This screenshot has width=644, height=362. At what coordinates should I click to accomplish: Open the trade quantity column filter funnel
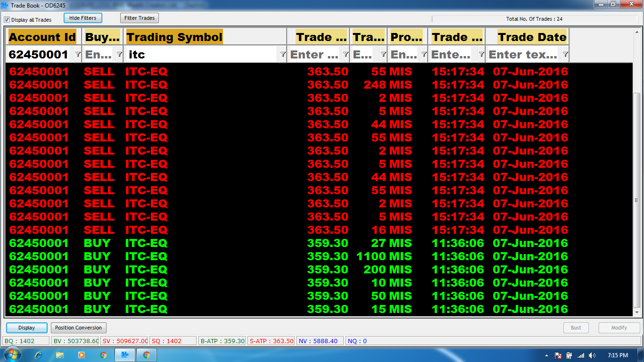tap(383, 55)
